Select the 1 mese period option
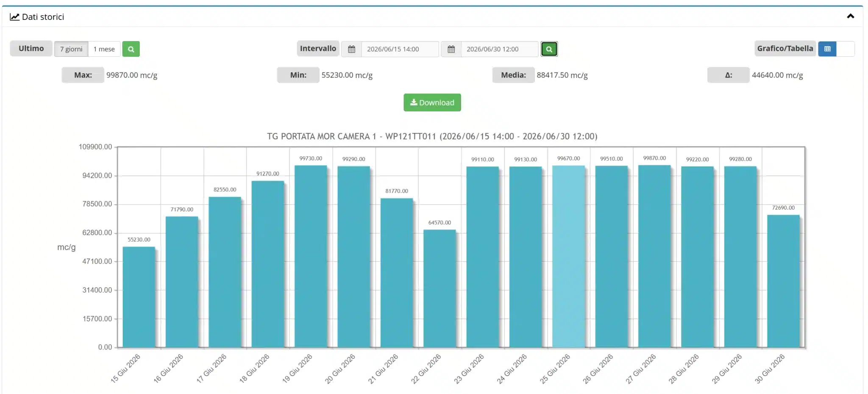This screenshot has width=868, height=394. pos(104,49)
